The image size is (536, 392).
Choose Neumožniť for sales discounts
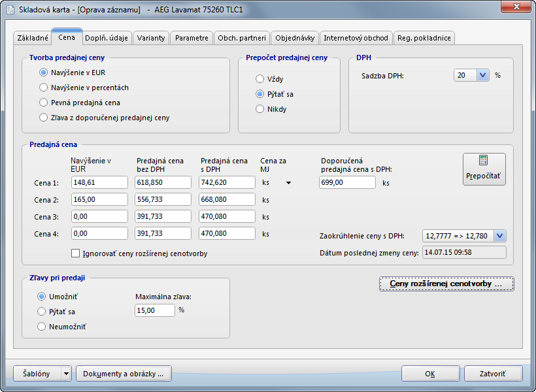tap(41, 327)
